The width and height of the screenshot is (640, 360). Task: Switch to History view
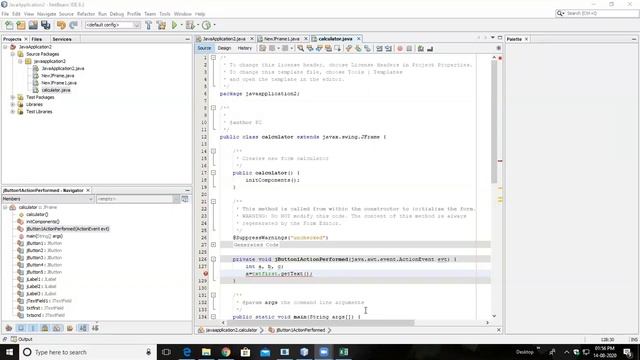tap(244, 48)
